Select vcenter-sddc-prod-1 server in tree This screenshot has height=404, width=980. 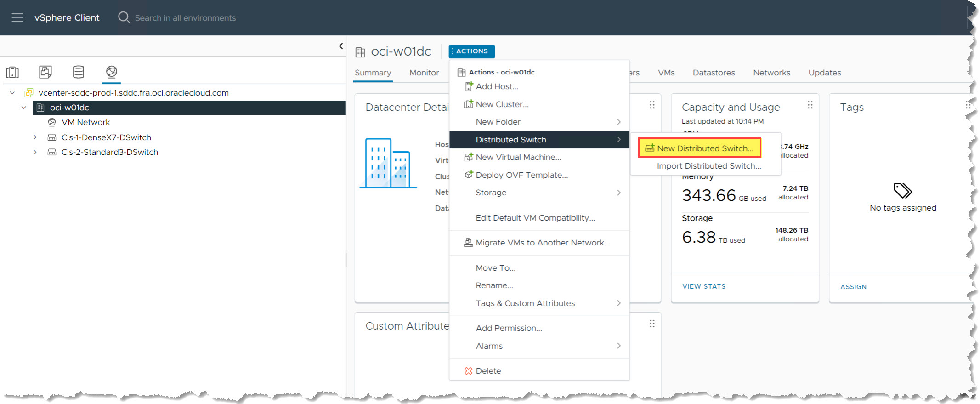pos(134,93)
